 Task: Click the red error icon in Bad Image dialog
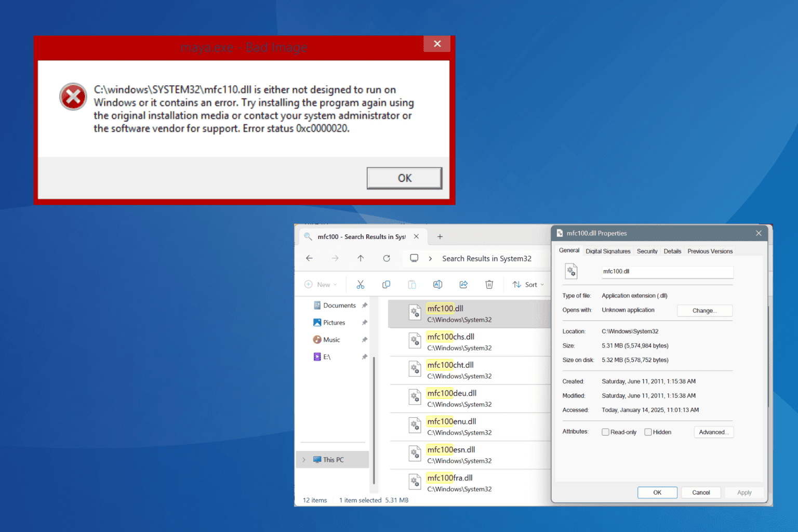pos(73,97)
